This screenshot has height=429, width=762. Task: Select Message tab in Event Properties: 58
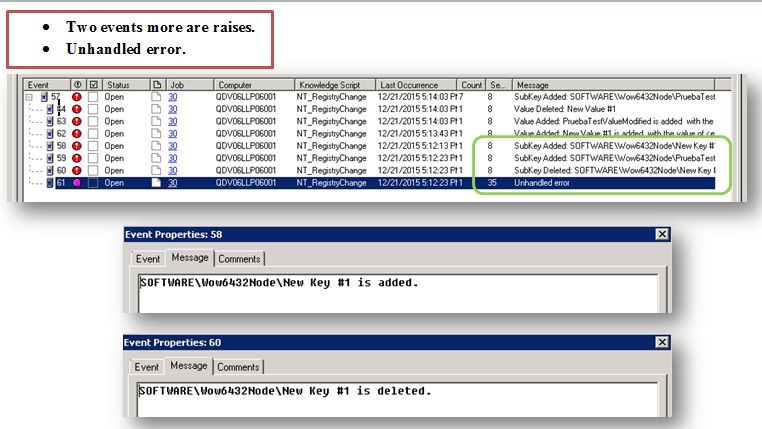coord(190,257)
